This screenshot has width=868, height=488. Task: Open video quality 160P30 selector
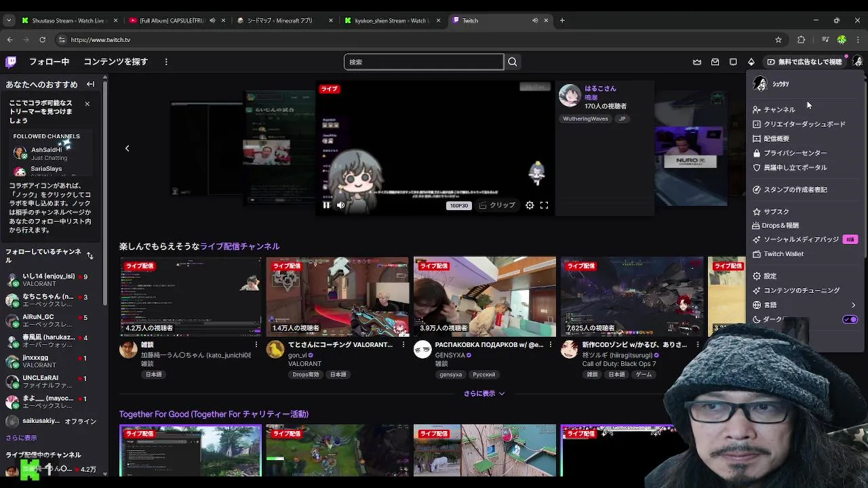point(458,205)
